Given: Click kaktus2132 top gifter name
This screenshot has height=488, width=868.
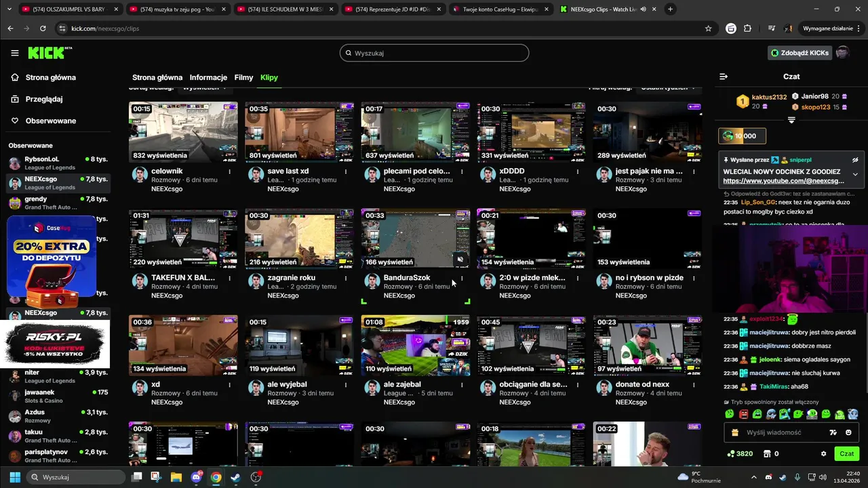Looking at the screenshot, I should pyautogui.click(x=769, y=98).
